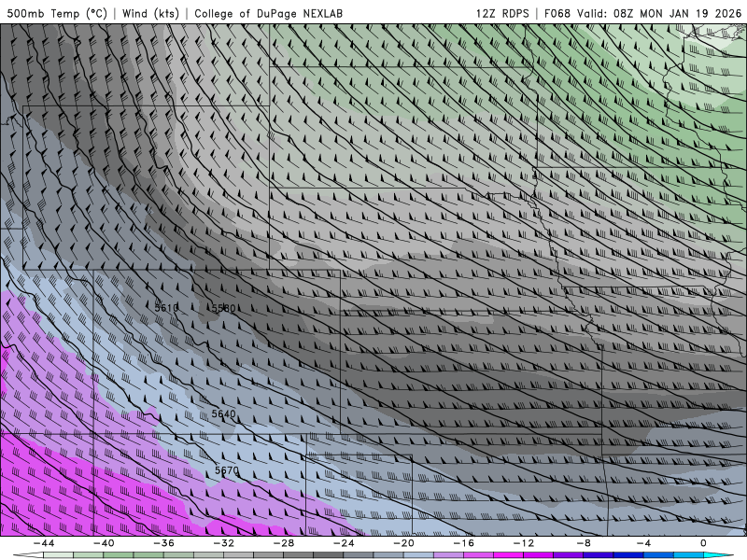Click the -32 color scale label

(223, 543)
